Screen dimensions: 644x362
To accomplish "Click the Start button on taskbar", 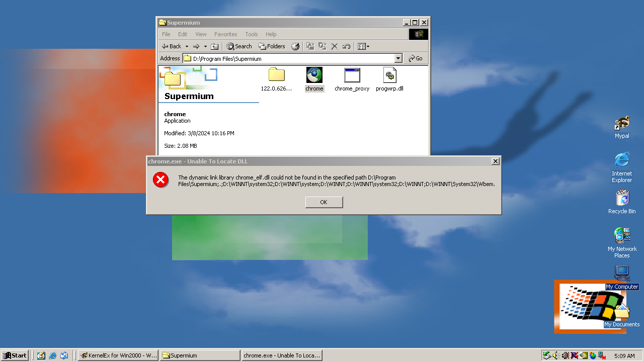I will coord(15,355).
